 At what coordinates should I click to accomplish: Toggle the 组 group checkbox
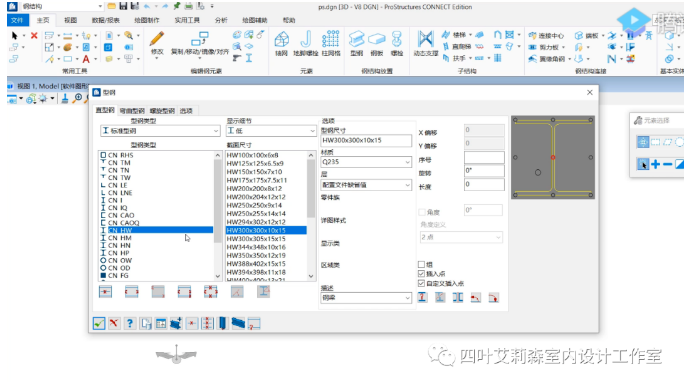pos(421,264)
